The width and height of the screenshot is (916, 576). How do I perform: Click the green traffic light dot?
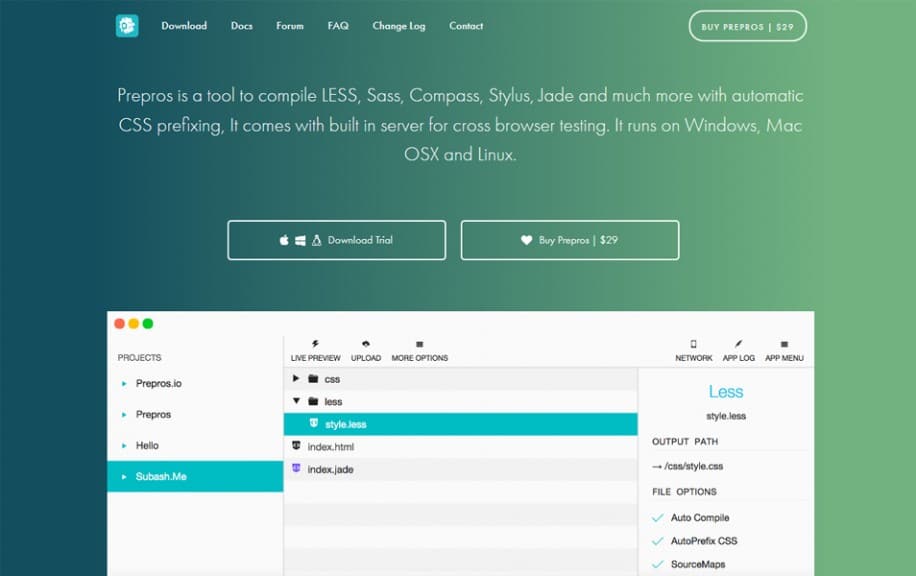[148, 324]
